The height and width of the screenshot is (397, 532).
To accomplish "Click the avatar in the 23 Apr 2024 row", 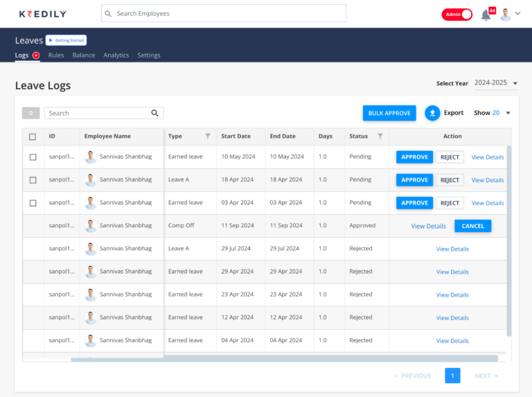I will [91, 294].
